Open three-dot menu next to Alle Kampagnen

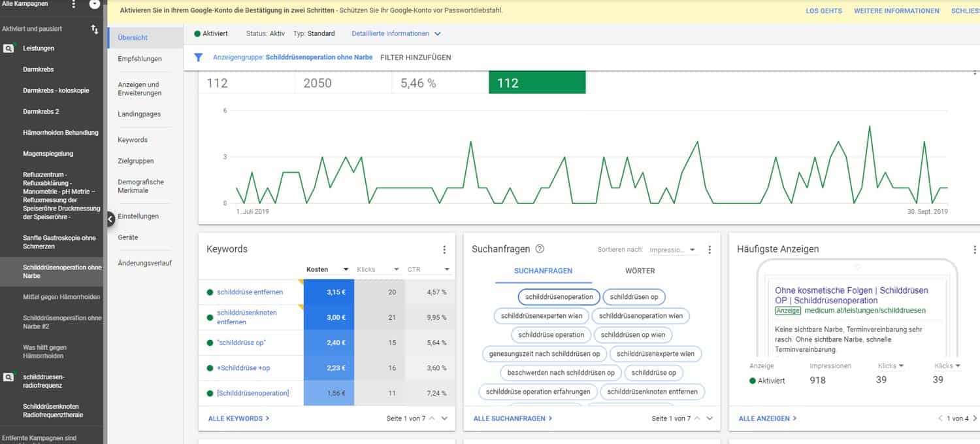73,5
